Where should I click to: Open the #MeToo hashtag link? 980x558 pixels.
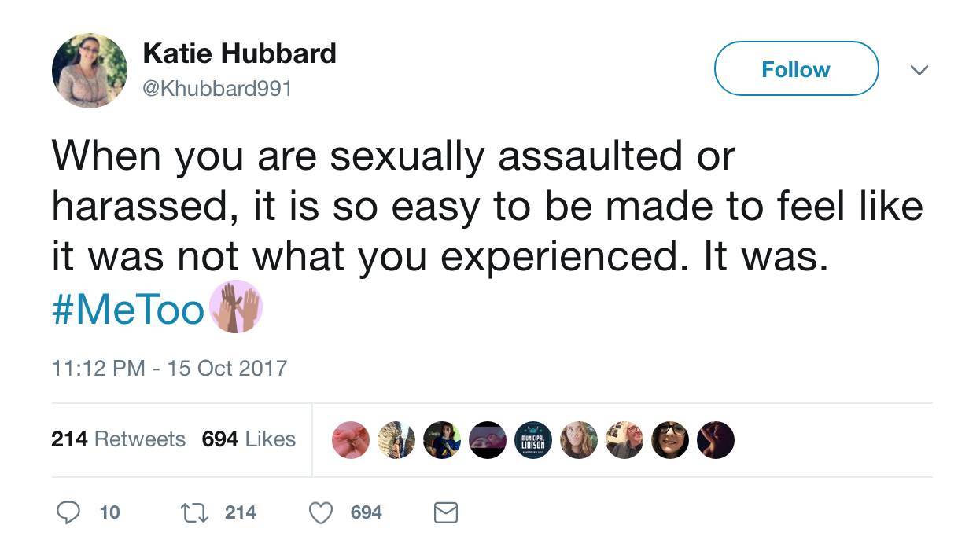point(128,310)
